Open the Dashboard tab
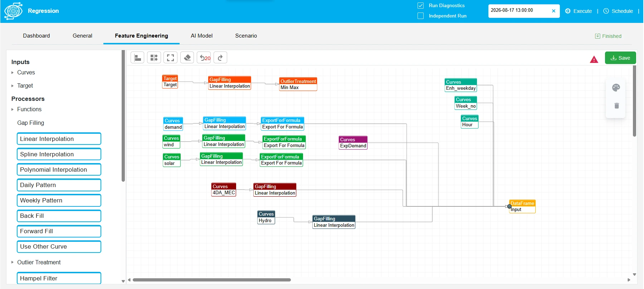 pos(36,36)
